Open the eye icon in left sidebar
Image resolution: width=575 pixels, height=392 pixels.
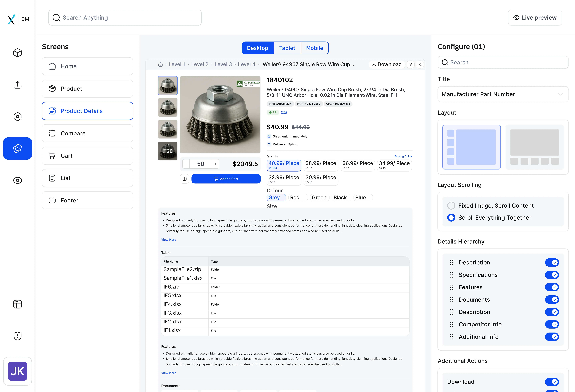click(18, 180)
